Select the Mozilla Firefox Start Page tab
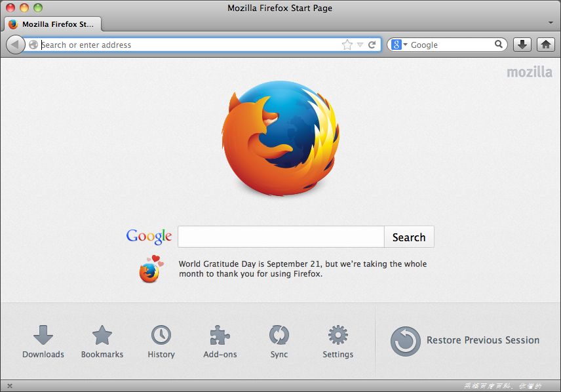The height and width of the screenshot is (392, 561). click(53, 24)
